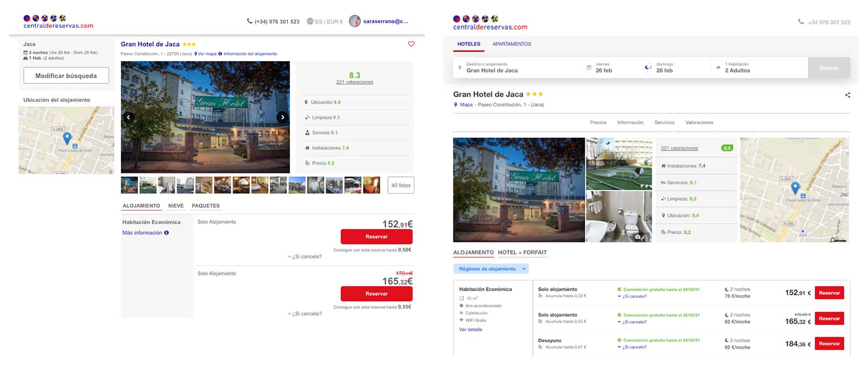Click the info icon beside Más información

pos(167,233)
